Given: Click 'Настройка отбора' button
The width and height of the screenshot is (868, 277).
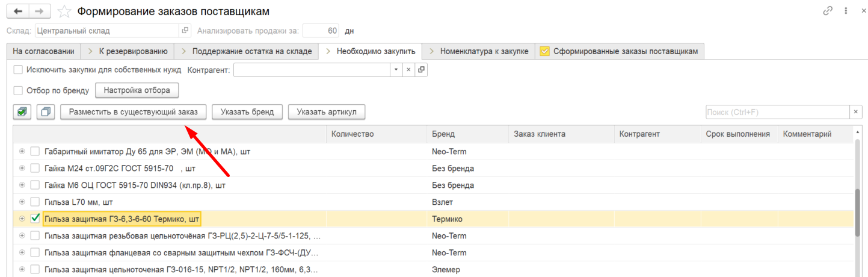Looking at the screenshot, I should (x=137, y=91).
